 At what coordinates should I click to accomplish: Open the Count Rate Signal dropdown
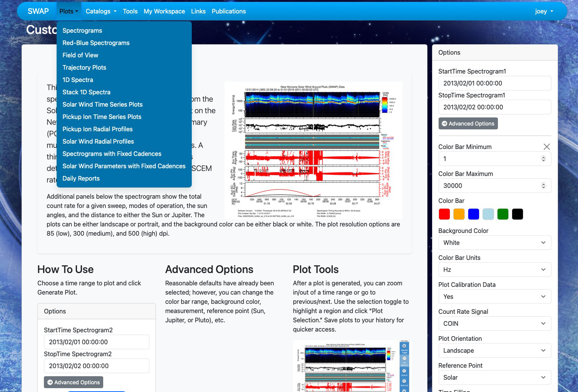pos(494,323)
